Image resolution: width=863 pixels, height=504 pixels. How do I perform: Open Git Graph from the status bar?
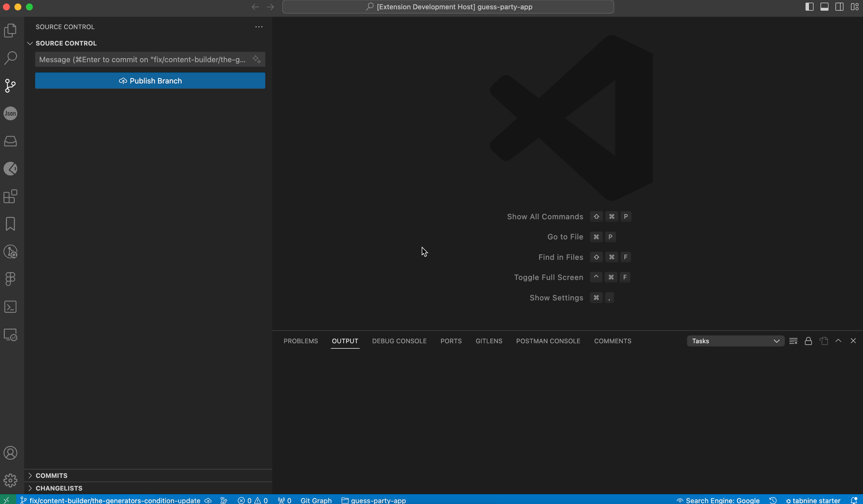click(x=316, y=500)
